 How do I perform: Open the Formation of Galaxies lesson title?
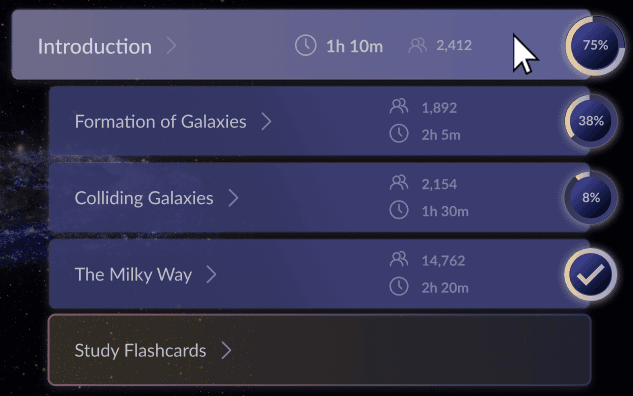[x=161, y=122]
